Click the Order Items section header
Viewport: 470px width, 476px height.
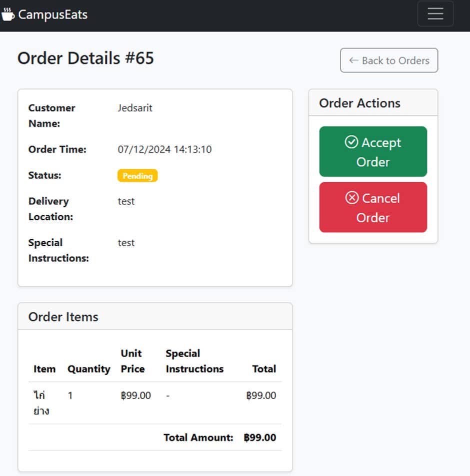[63, 317]
